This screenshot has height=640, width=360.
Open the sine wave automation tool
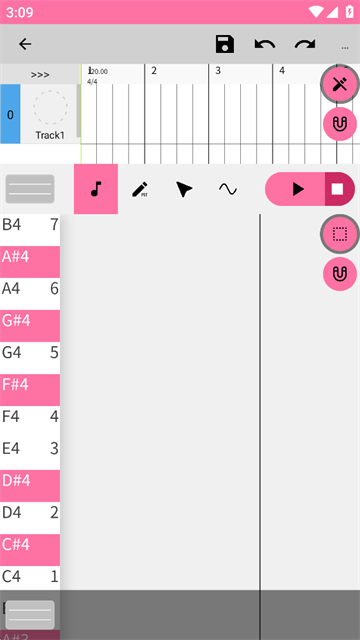[x=228, y=189]
